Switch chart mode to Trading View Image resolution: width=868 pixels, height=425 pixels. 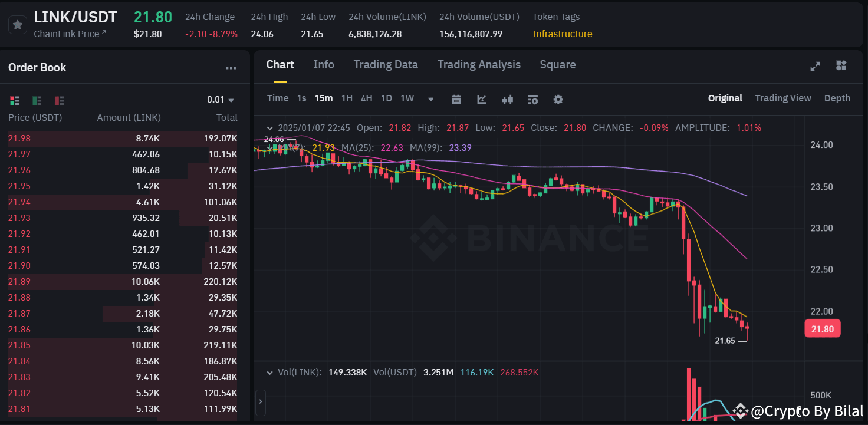coord(783,98)
